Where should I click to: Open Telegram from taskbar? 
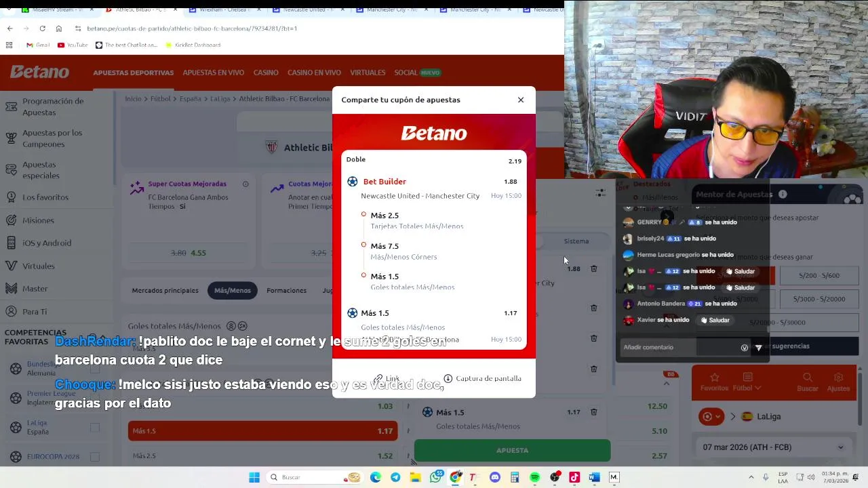[395, 477]
